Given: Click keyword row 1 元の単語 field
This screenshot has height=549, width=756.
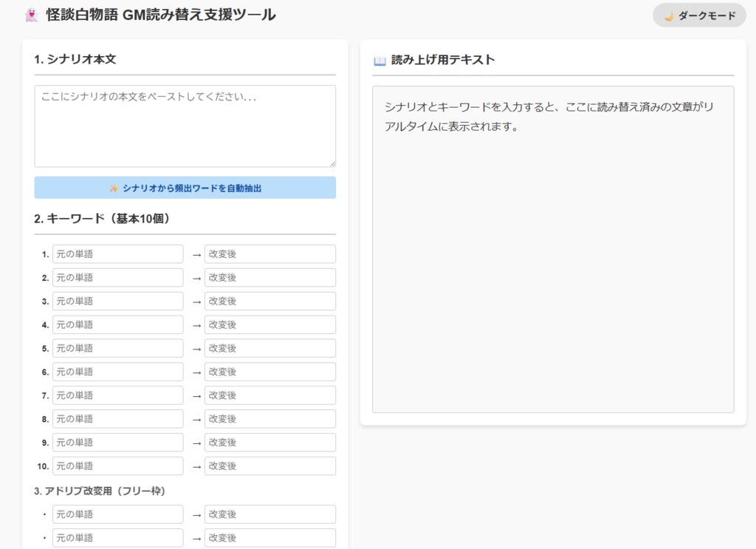Looking at the screenshot, I should [118, 253].
